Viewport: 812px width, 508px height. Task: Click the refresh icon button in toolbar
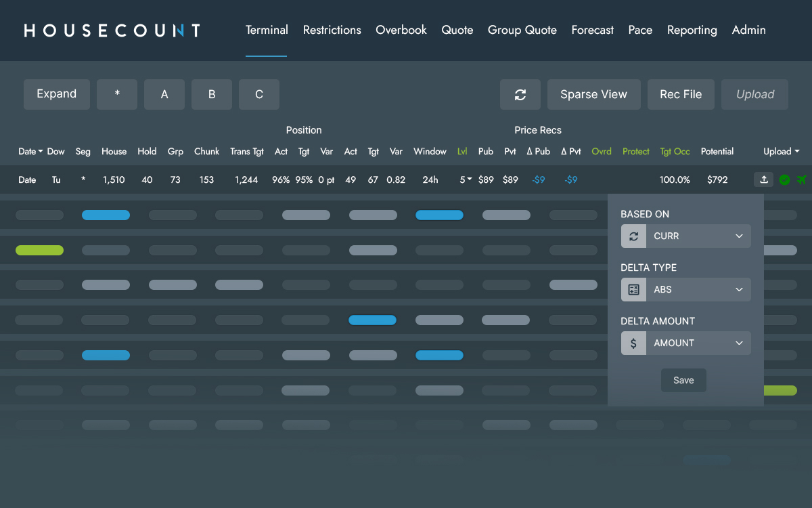point(520,95)
